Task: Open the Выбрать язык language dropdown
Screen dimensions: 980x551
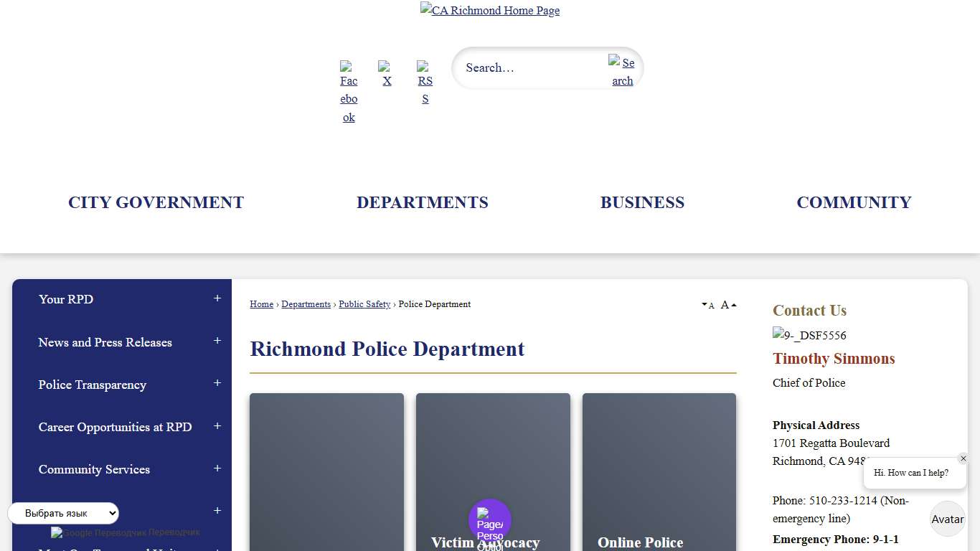Action: pyautogui.click(x=63, y=513)
